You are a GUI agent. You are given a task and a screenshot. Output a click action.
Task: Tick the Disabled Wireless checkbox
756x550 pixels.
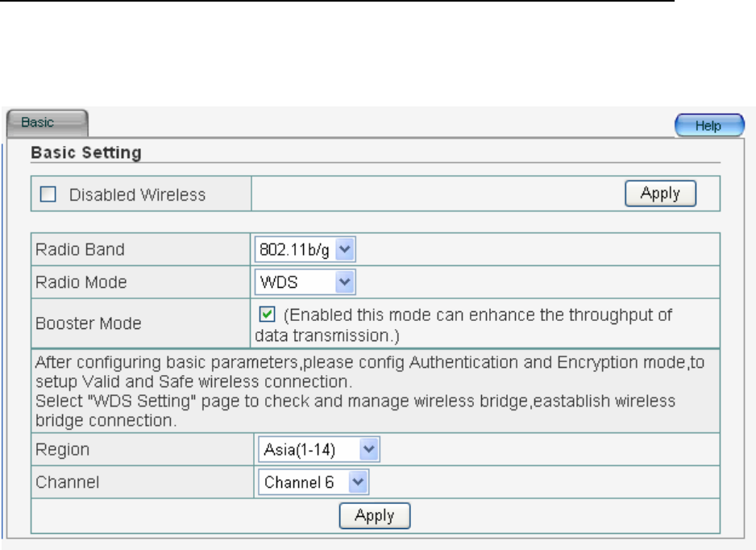point(48,195)
